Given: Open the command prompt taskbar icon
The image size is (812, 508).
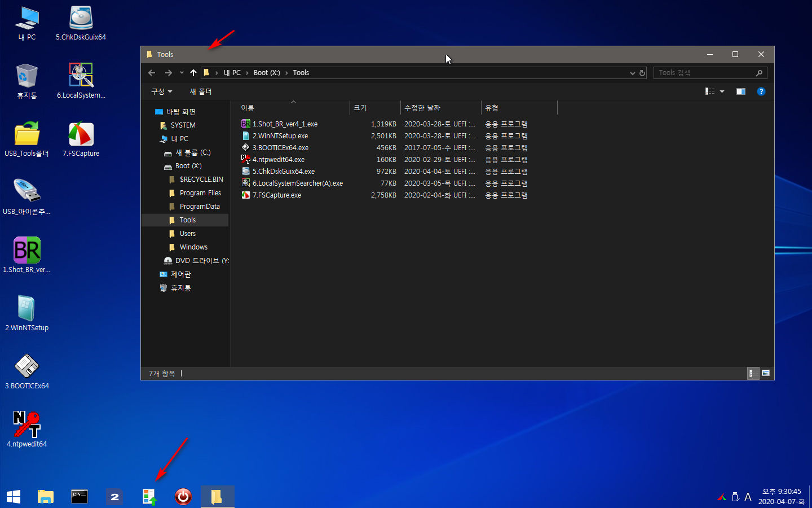Looking at the screenshot, I should [80, 497].
